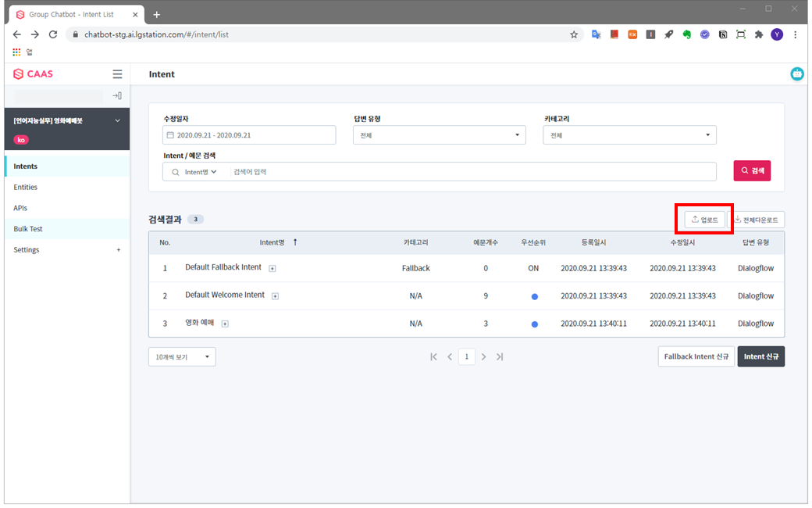Click the chatbot icon at top right

[x=796, y=74]
